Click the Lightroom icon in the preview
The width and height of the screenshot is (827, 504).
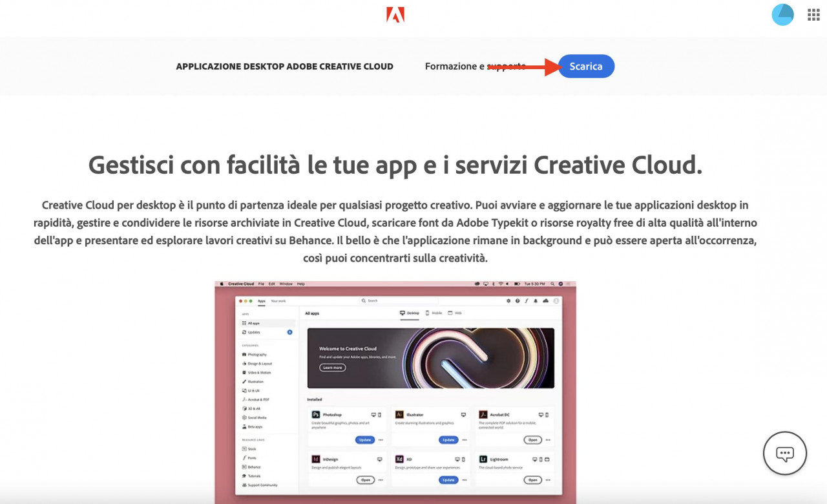click(x=483, y=459)
